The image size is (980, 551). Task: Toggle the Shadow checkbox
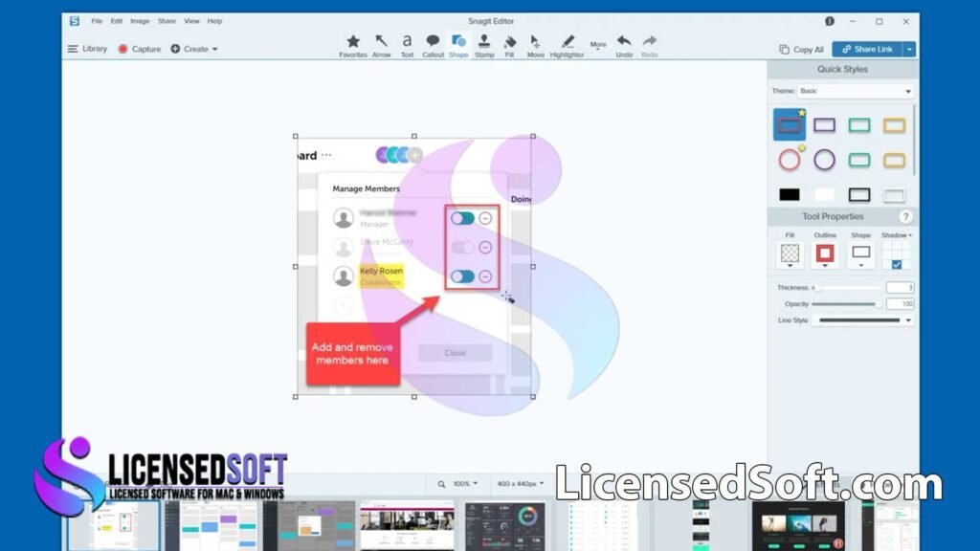(896, 265)
